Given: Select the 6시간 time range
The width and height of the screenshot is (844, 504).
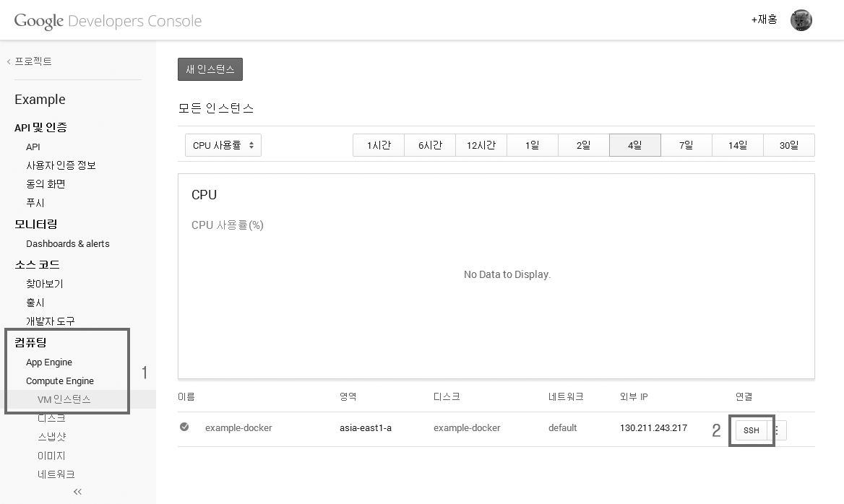Looking at the screenshot, I should pyautogui.click(x=430, y=145).
